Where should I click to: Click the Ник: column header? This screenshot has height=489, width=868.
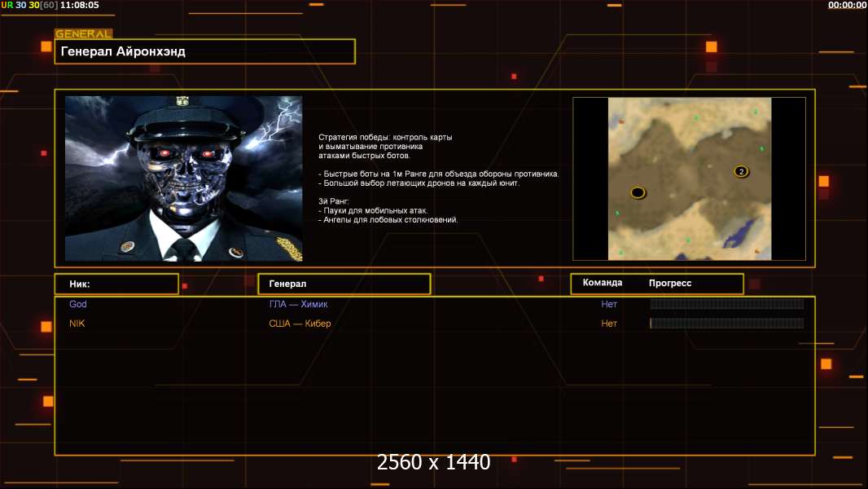116,284
